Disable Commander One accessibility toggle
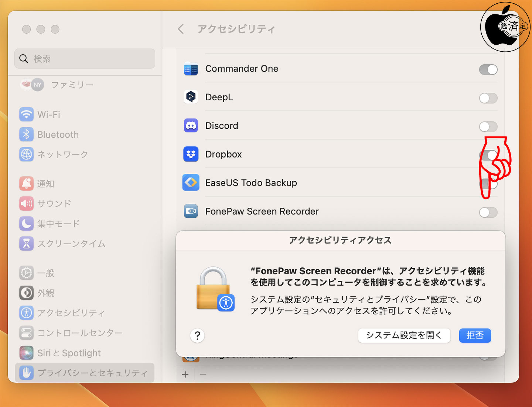Image resolution: width=532 pixels, height=407 pixels. coord(488,69)
